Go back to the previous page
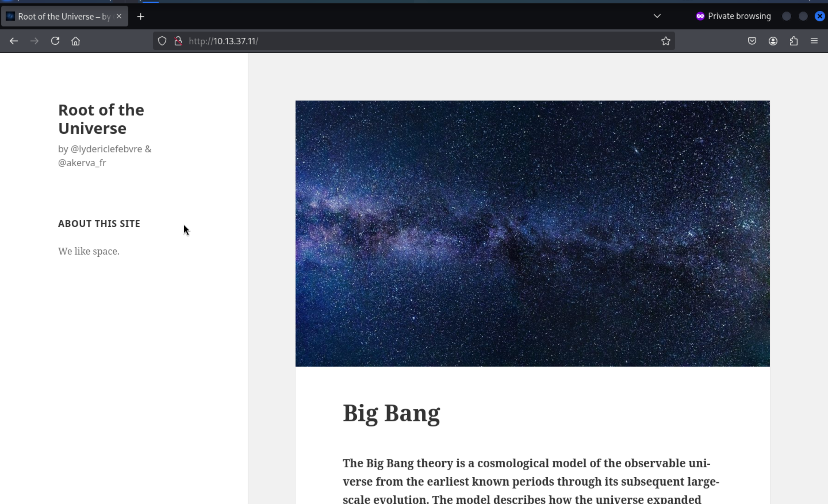 coord(14,41)
